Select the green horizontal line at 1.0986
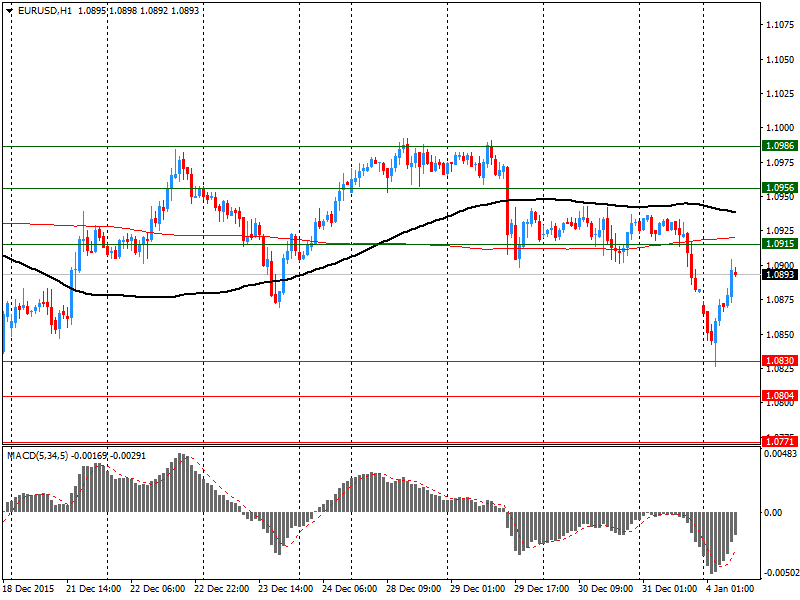The width and height of the screenshot is (800, 600). pos(381,146)
